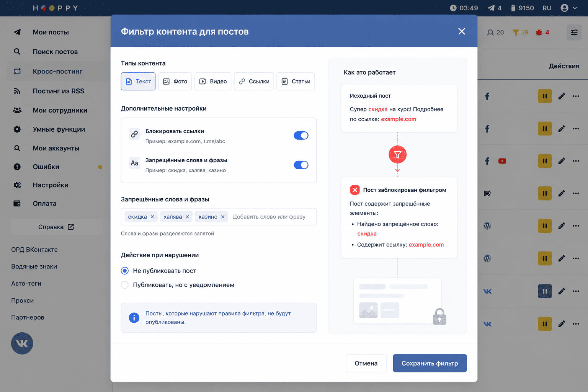Open Прокси link
The height and width of the screenshot is (392, 588).
[x=23, y=301]
